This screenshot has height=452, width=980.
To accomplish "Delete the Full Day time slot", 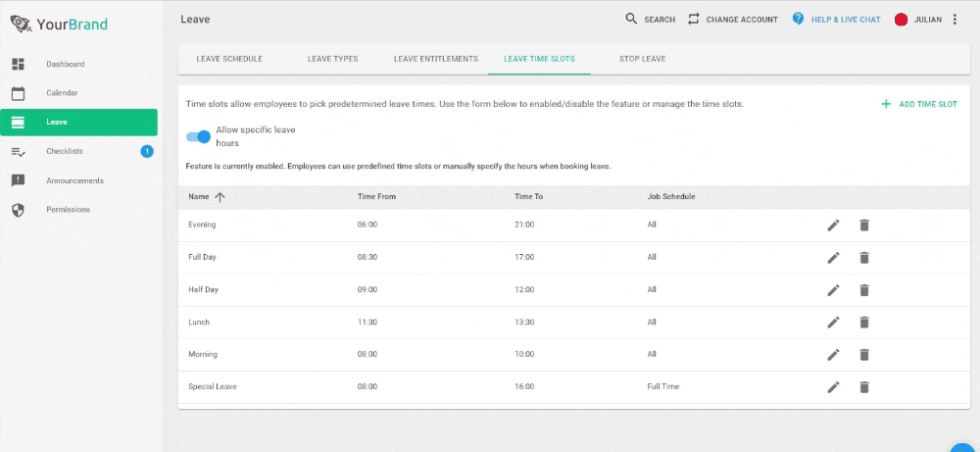I will pyautogui.click(x=864, y=258).
